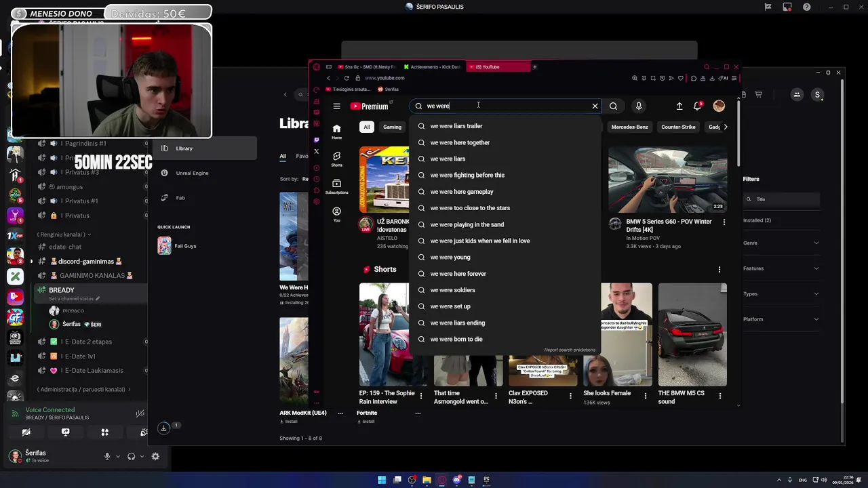Open the Shorts section options menu

click(719, 270)
